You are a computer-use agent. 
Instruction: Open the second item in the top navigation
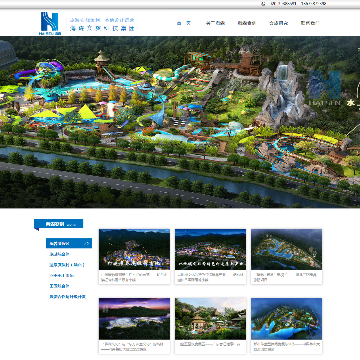215,23
